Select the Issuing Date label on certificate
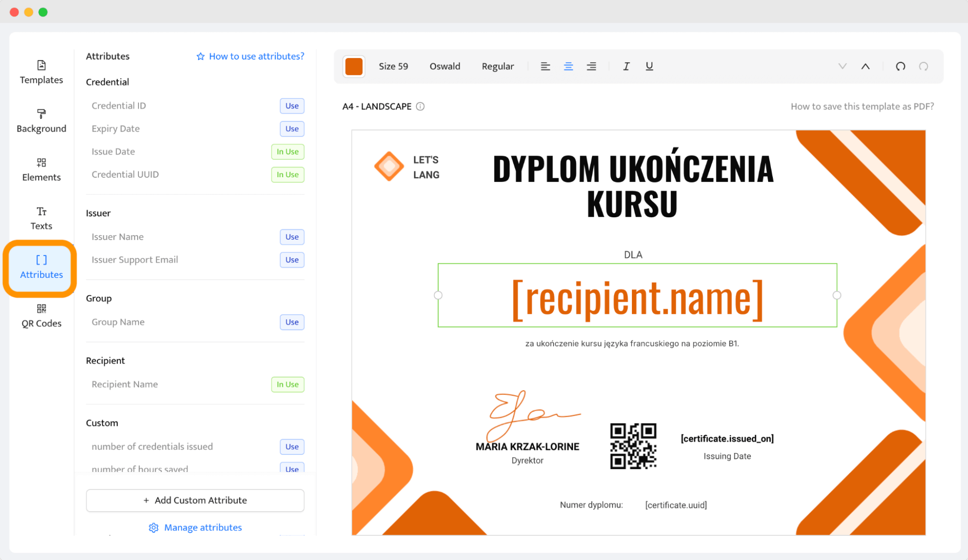968x560 pixels. tap(727, 456)
